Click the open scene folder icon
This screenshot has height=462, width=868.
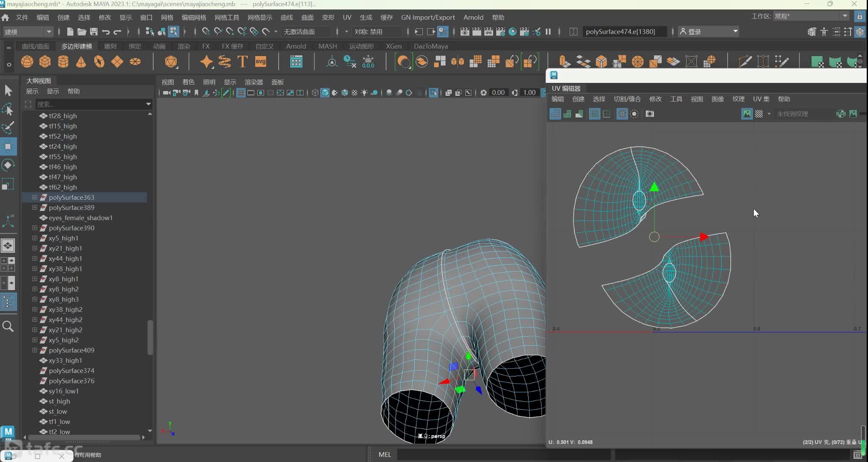[82, 32]
